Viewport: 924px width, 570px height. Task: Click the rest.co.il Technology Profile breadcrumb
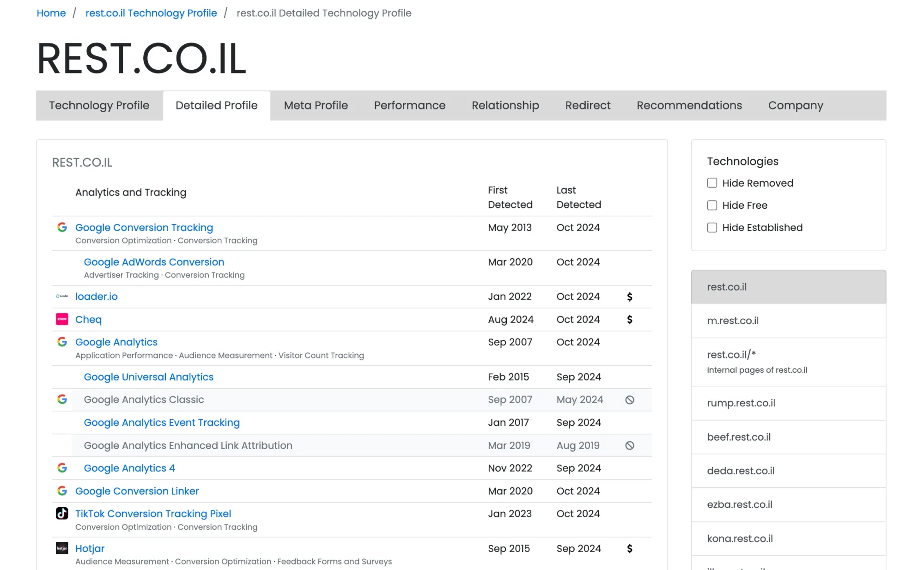[x=151, y=13]
